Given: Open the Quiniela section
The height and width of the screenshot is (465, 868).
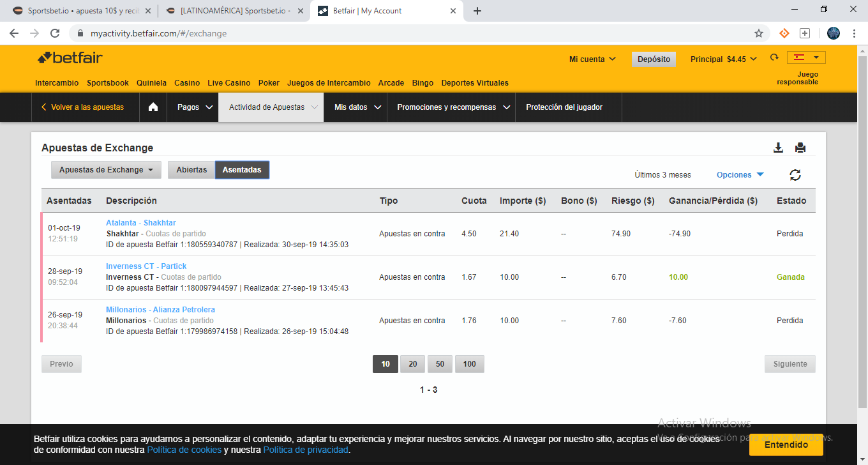Looking at the screenshot, I should click(x=151, y=83).
